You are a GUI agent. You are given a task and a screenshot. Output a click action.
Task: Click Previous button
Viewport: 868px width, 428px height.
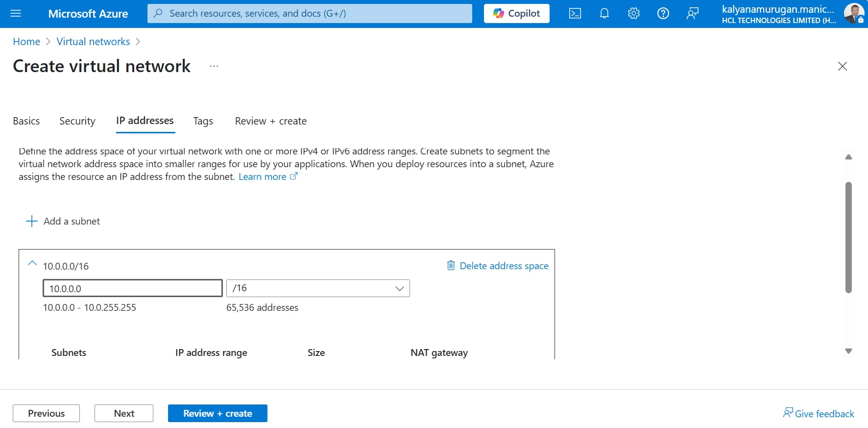(x=47, y=413)
